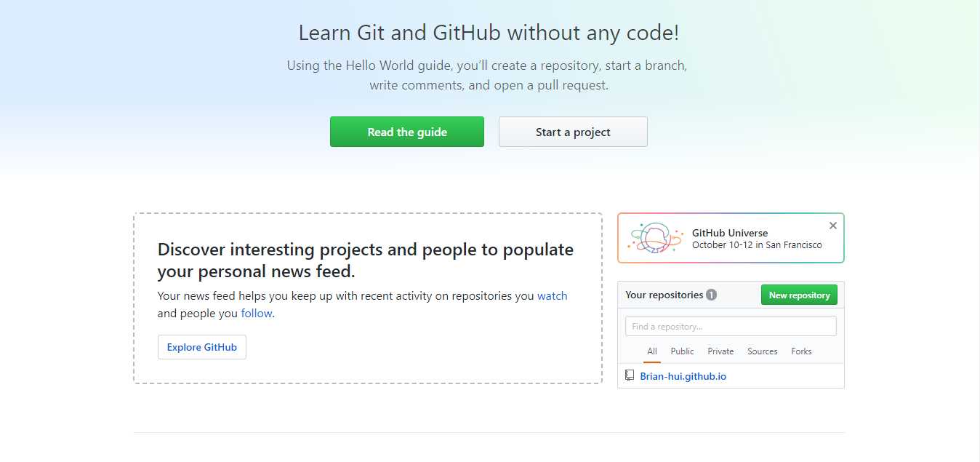Viewport: 980px width, 462px height.
Task: Open the Brian-hui.github.io repository
Action: (683, 376)
